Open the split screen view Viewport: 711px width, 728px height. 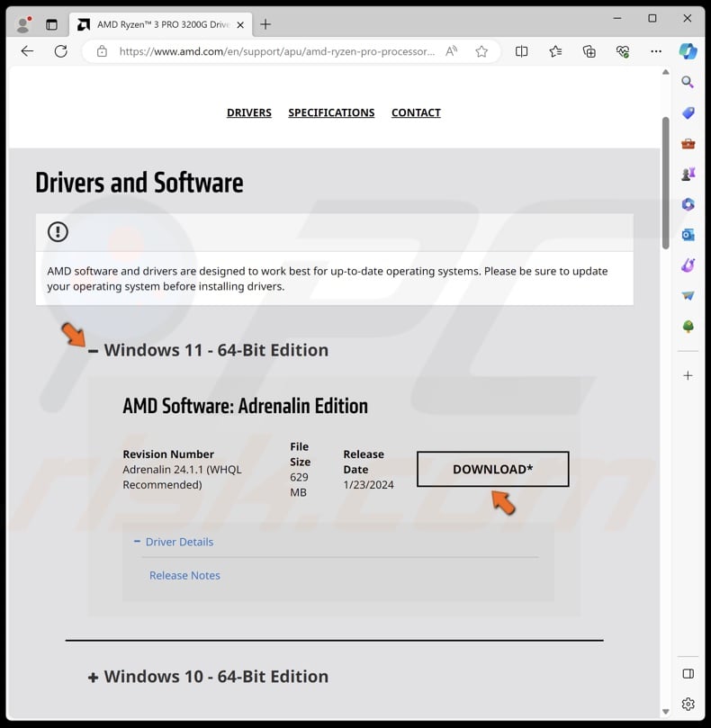[521, 51]
